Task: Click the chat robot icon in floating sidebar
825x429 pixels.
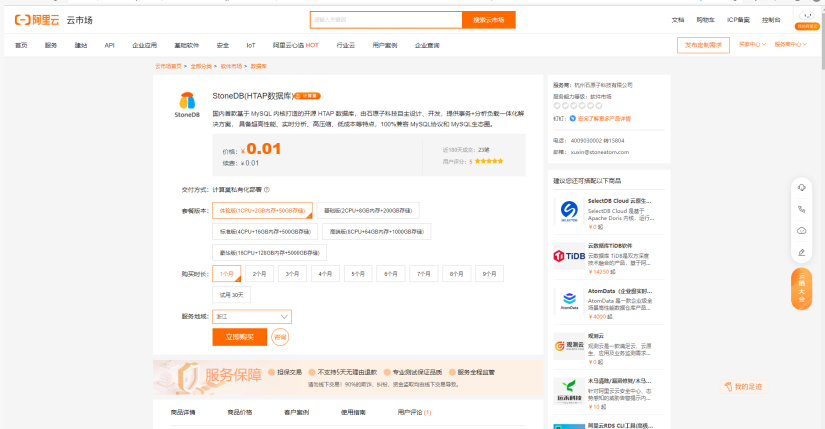Action: (x=801, y=231)
